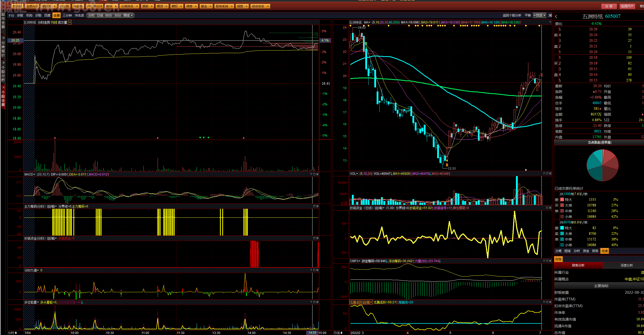Select the 60分 period tab

(x=109, y=15)
